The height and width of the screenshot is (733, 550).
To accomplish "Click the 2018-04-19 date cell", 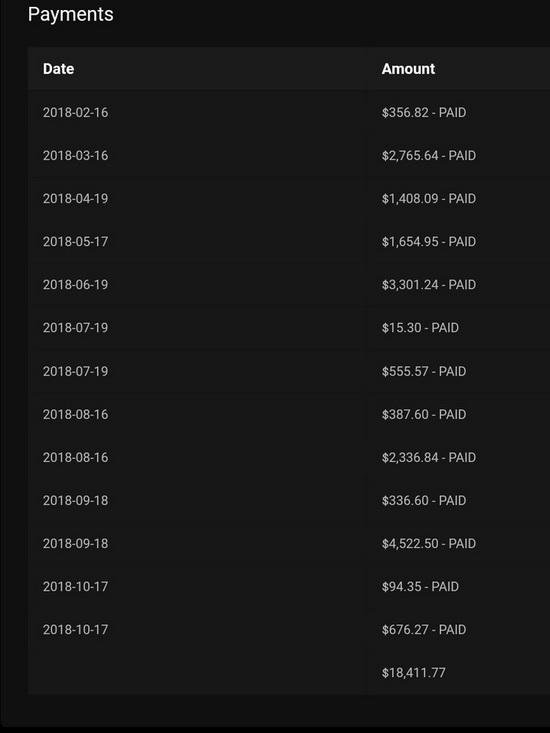I will (75, 199).
